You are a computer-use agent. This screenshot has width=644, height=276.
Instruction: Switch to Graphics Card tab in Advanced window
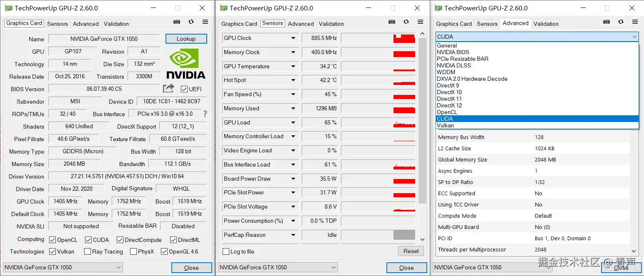[x=454, y=24]
